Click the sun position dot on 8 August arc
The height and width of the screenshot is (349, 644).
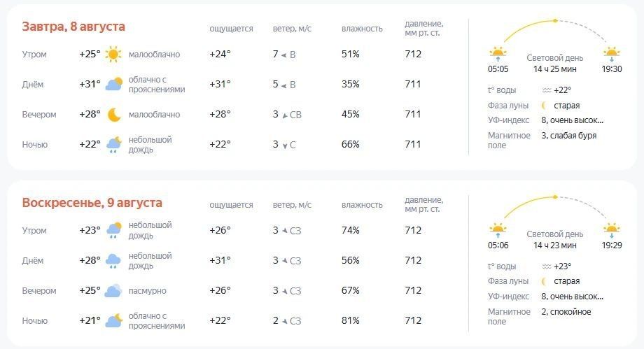point(555,20)
